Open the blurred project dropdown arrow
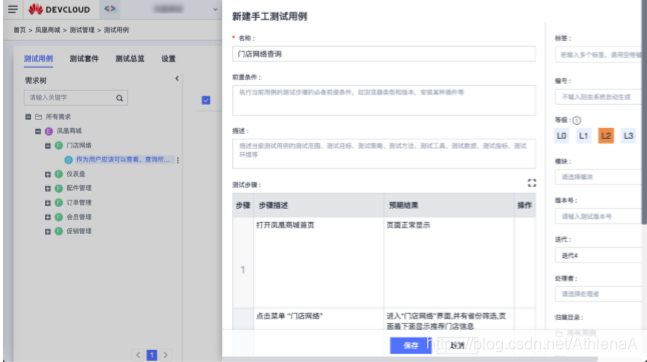 point(215,9)
